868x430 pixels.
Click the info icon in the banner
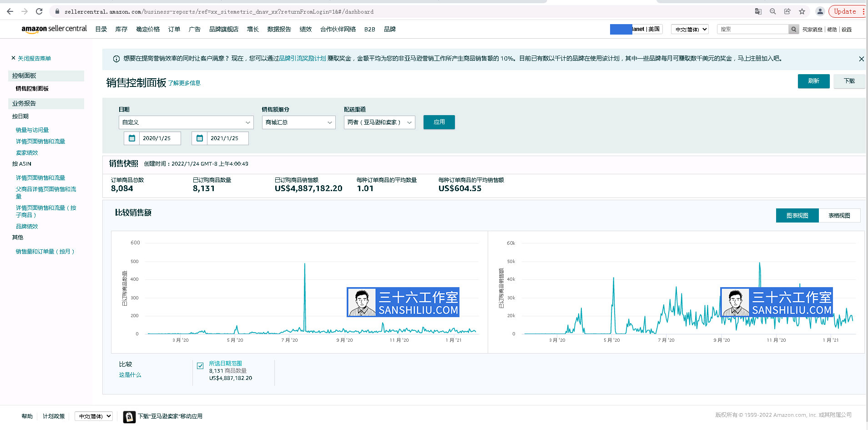coord(116,59)
